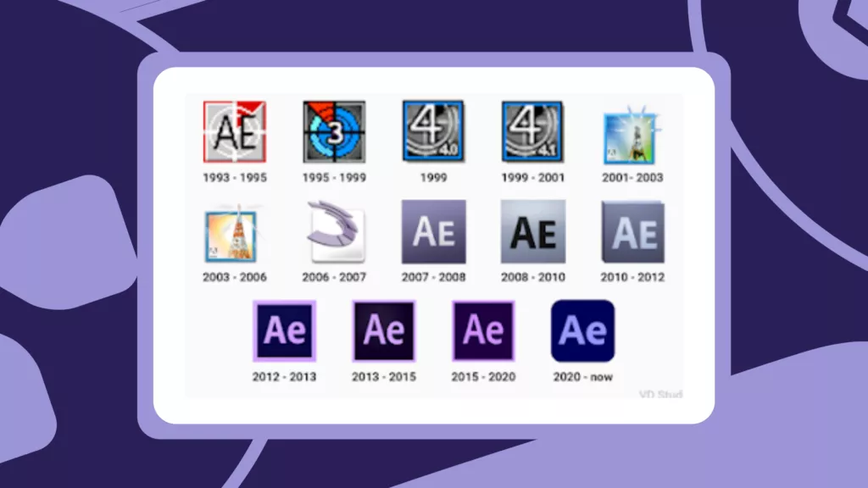Click the '2010 - 2012' label
Screen dimensions: 868x488
(x=632, y=277)
